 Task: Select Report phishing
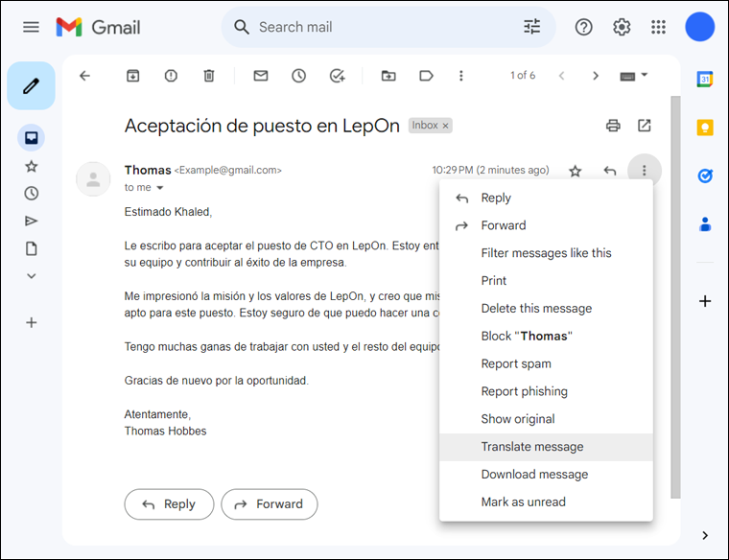click(546, 391)
